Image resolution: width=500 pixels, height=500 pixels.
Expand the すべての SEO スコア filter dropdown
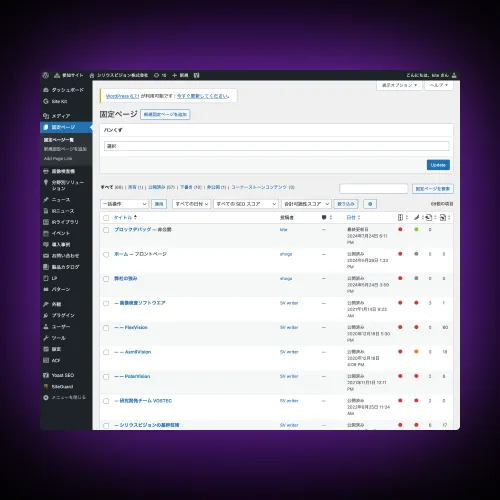pos(246,204)
